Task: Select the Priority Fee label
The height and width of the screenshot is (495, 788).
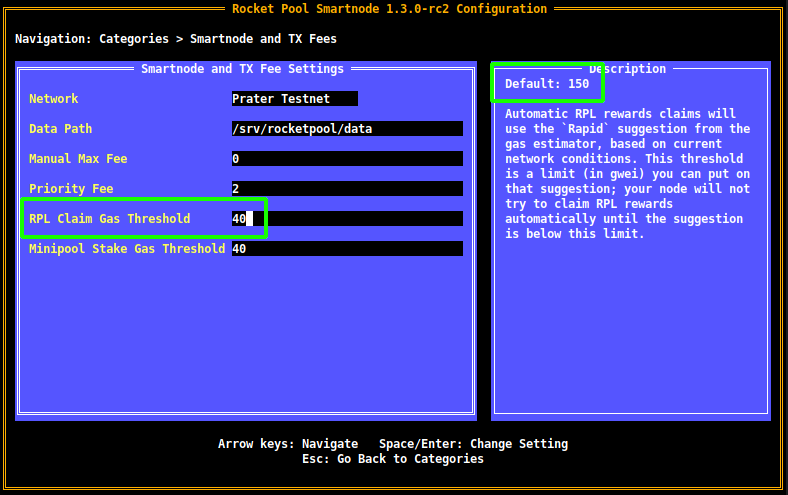Action: coord(71,189)
